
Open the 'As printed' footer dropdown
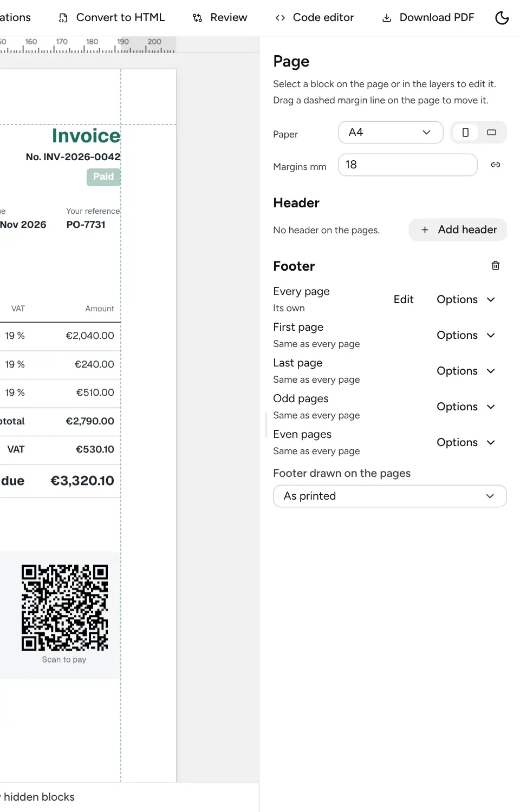(390, 496)
